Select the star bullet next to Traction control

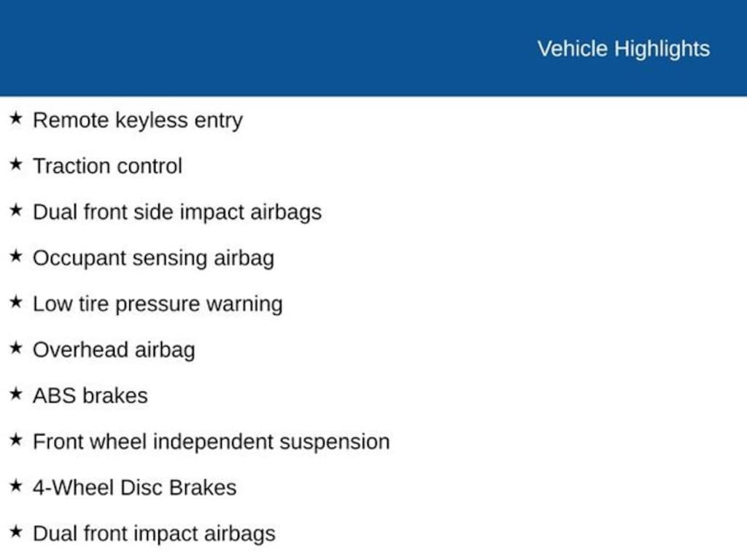tap(16, 164)
